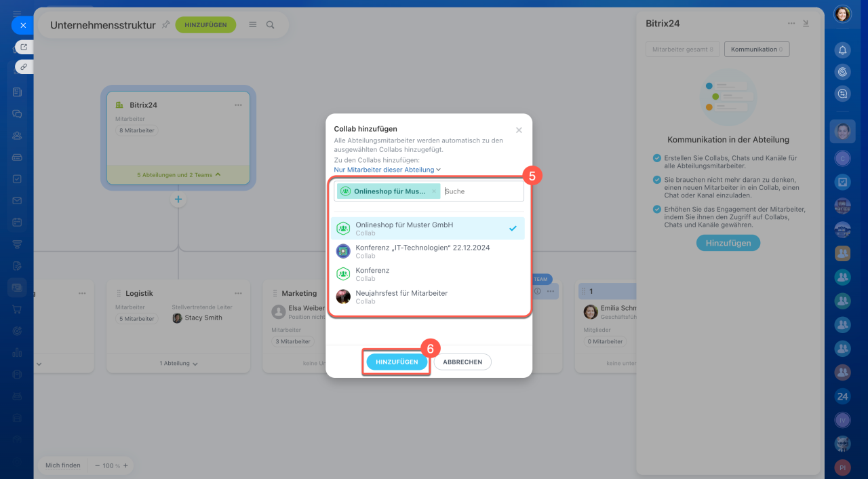Collapse the Bitrix24 side panel
Viewport: 868px width, 479px height.
(806, 23)
